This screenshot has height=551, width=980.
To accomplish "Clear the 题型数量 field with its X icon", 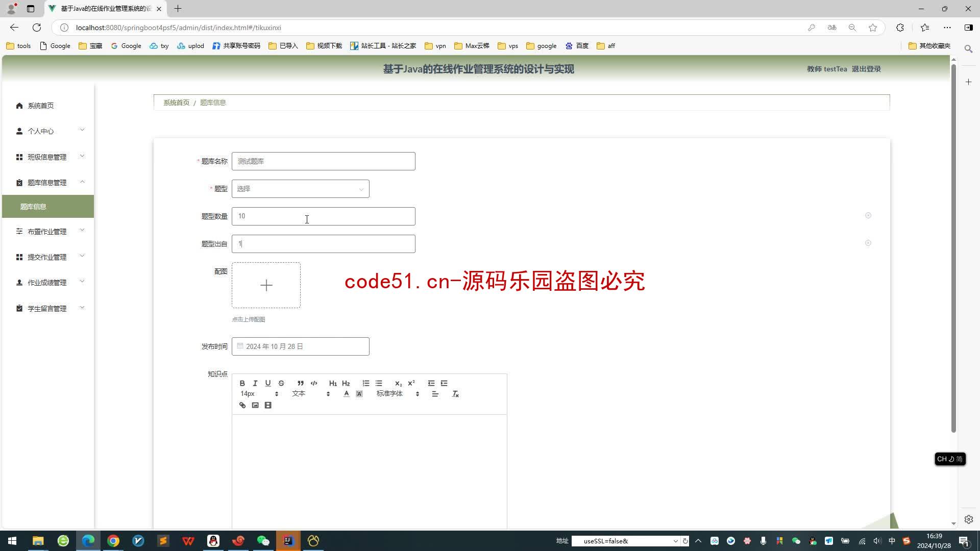I will click(x=868, y=216).
